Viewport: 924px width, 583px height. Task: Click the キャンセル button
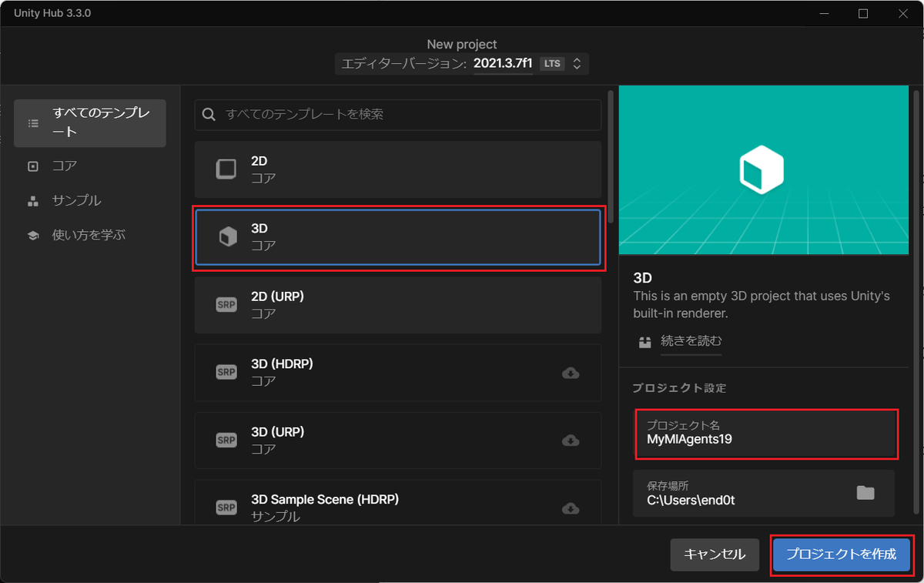tap(715, 555)
